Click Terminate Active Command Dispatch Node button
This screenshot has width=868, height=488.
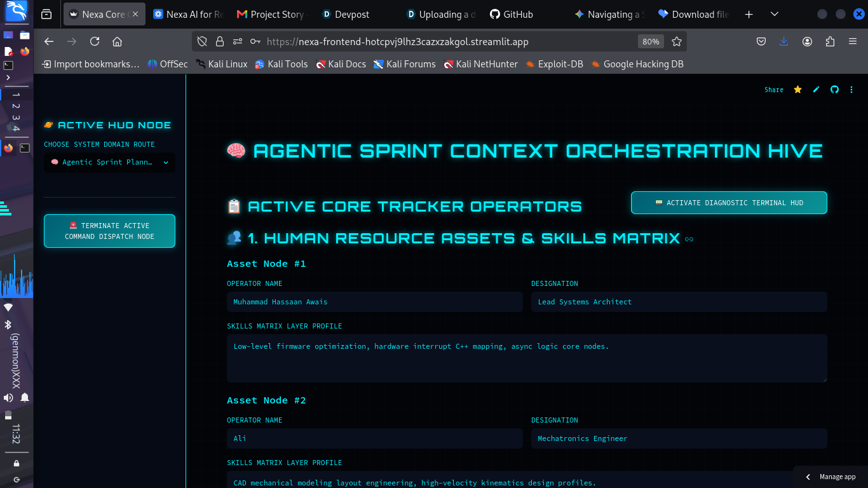coord(109,231)
